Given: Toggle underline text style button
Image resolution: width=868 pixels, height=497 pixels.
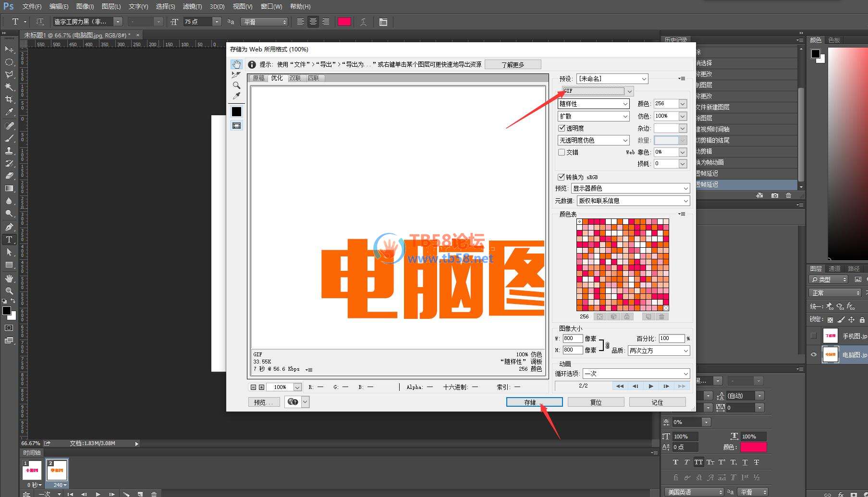Looking at the screenshot, I should [745, 462].
